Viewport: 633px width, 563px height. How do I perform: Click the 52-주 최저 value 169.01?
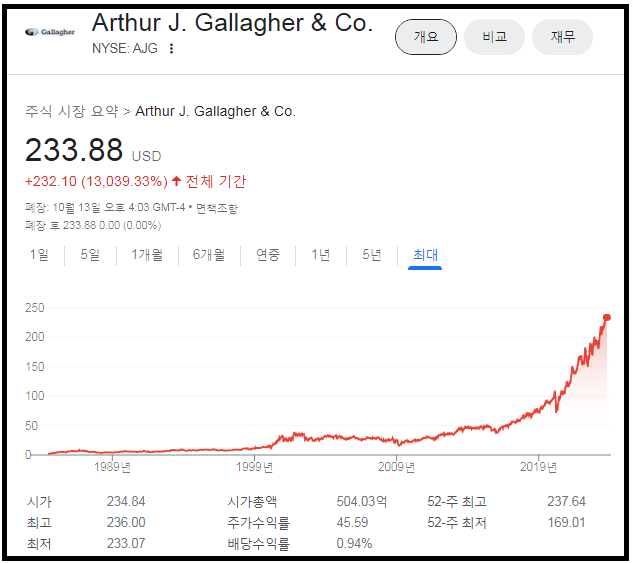[x=566, y=523]
